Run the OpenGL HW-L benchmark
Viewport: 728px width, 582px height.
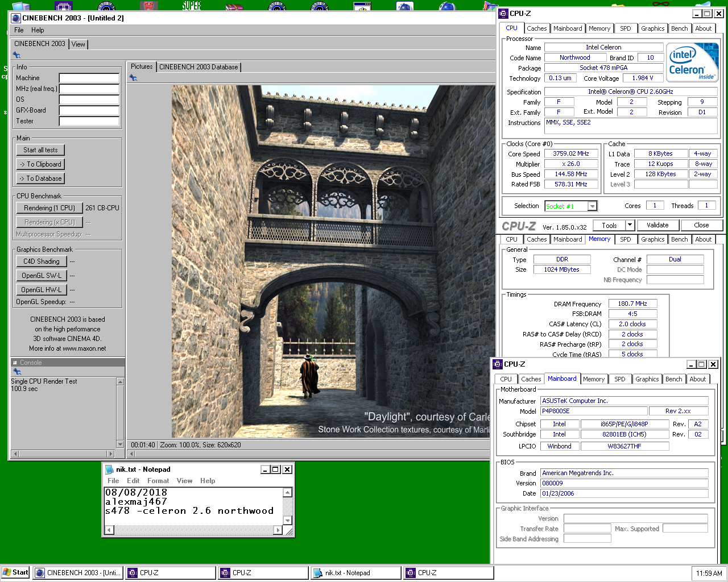coord(42,290)
